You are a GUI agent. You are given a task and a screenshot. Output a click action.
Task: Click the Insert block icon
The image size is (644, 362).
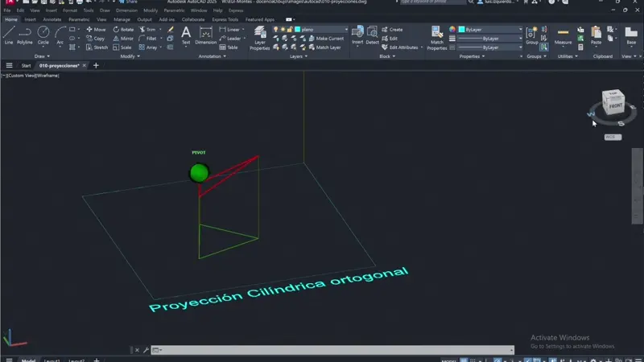click(x=357, y=35)
